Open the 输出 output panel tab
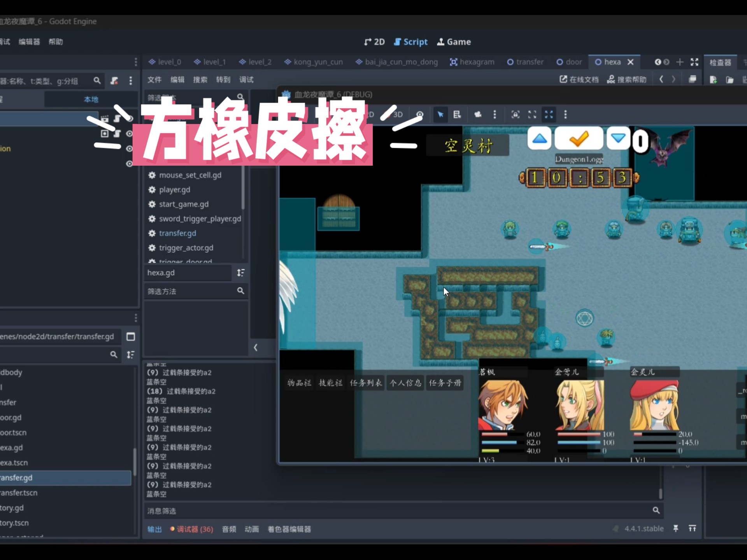Image resolution: width=747 pixels, height=560 pixels. 154,529
